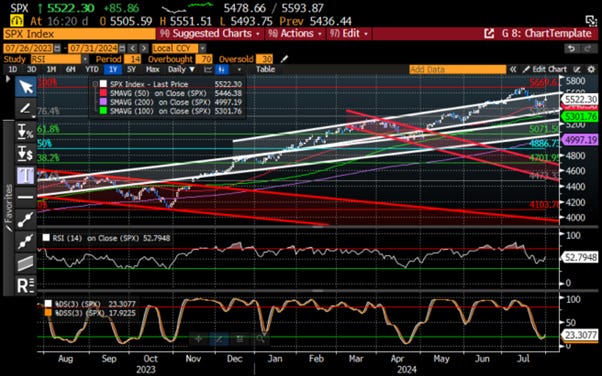
Task: Click the Overbought 70 field
Action: click(204, 59)
